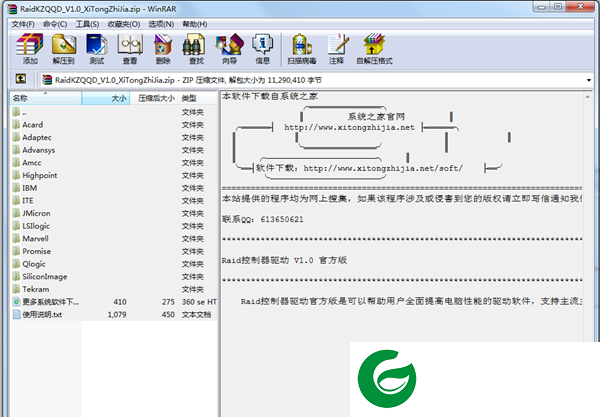Select the Tekram folder row
The image size is (600, 417).
pos(115,289)
